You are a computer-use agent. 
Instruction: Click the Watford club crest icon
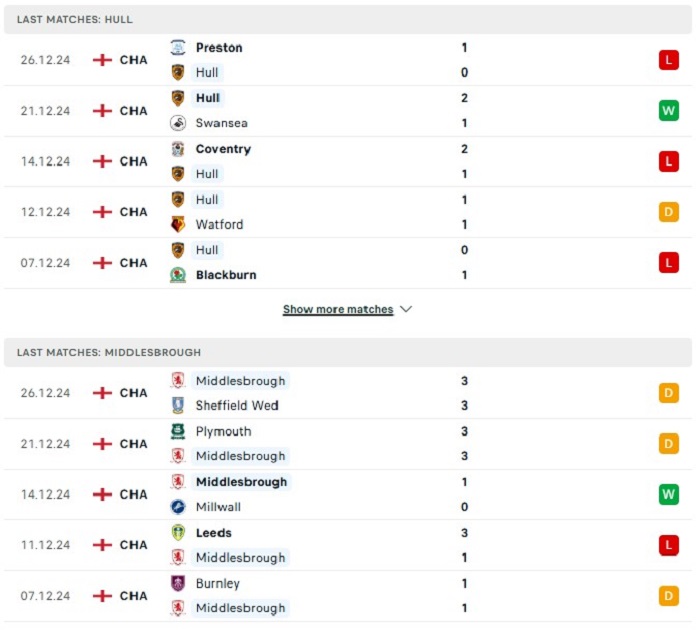[178, 224]
